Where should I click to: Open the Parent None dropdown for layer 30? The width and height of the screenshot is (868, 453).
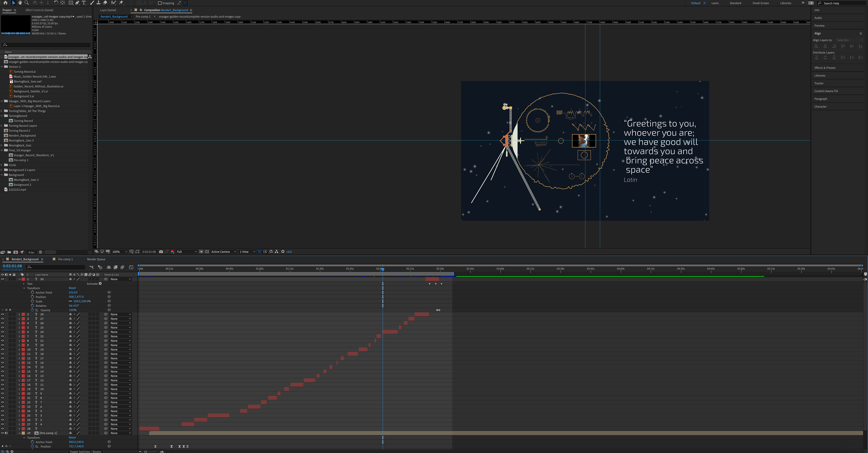point(121,279)
